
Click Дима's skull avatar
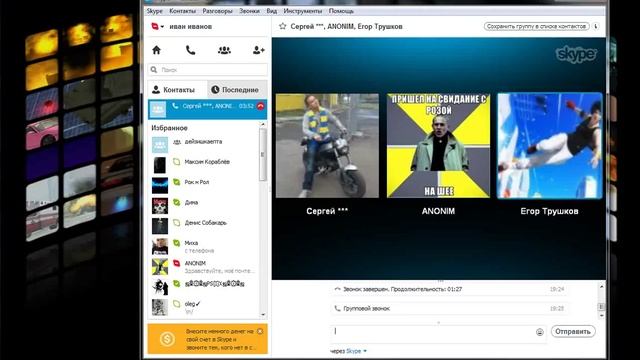click(160, 206)
